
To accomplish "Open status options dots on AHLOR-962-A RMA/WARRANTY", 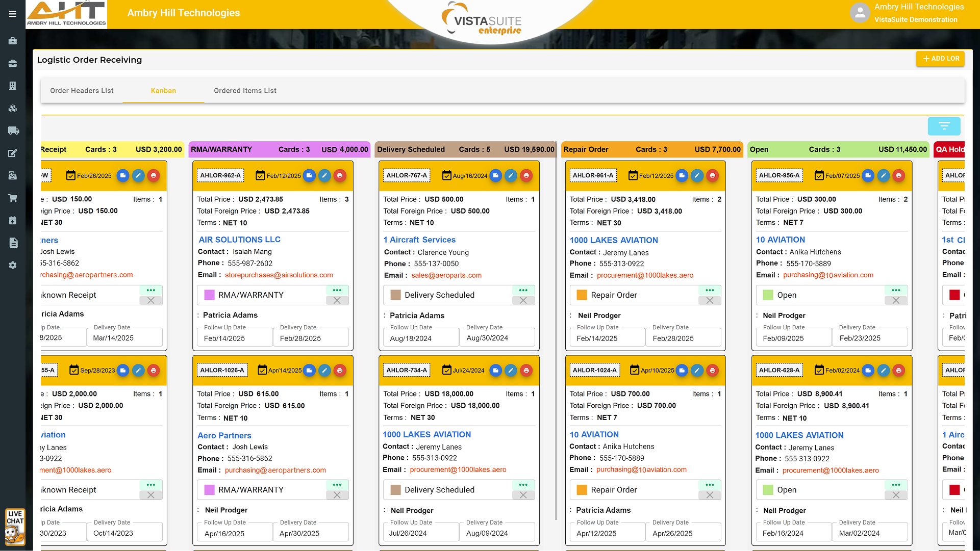I will point(337,290).
